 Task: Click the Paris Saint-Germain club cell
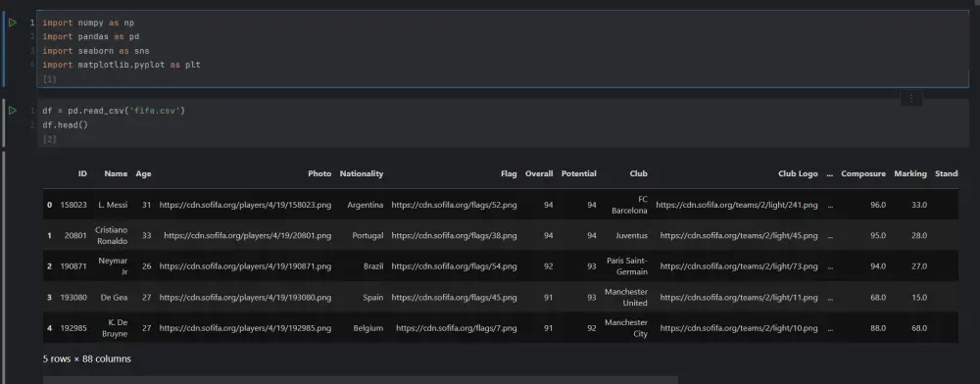[627, 266]
